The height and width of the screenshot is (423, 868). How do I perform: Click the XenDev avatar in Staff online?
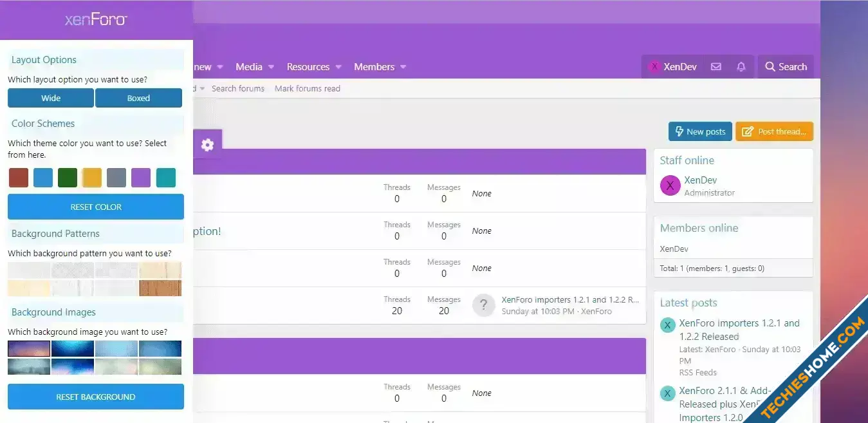pyautogui.click(x=670, y=186)
